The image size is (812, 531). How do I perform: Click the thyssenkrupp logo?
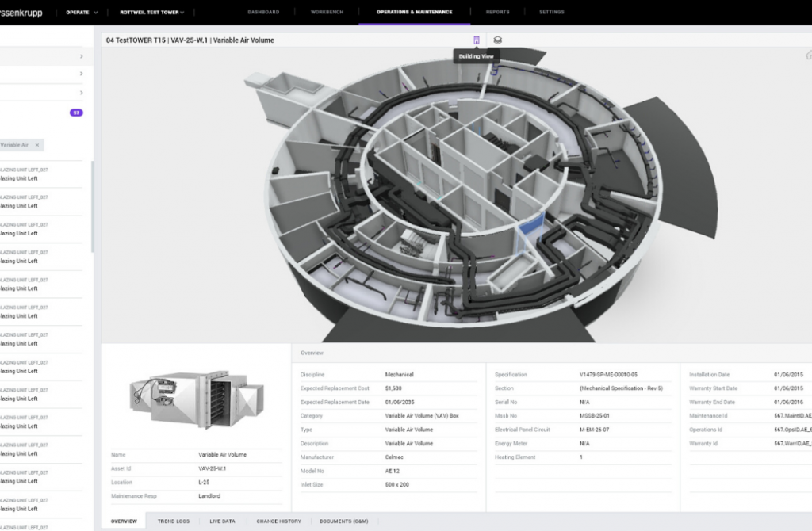tap(21, 12)
